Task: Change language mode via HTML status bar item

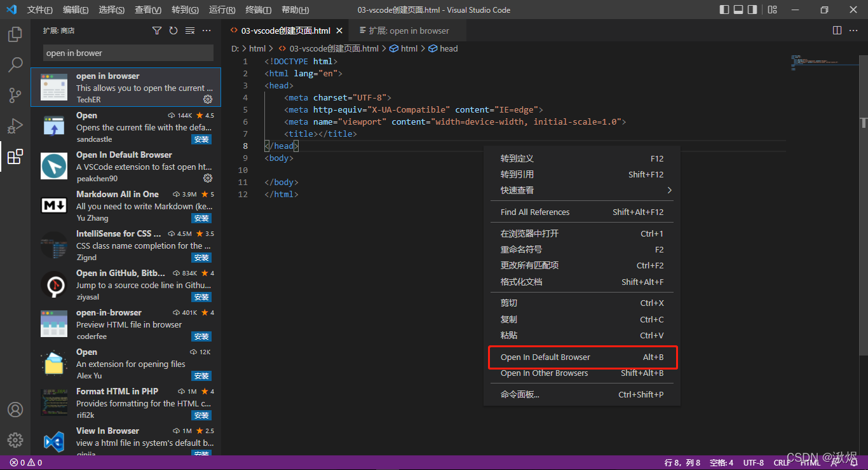Action: 810,462
